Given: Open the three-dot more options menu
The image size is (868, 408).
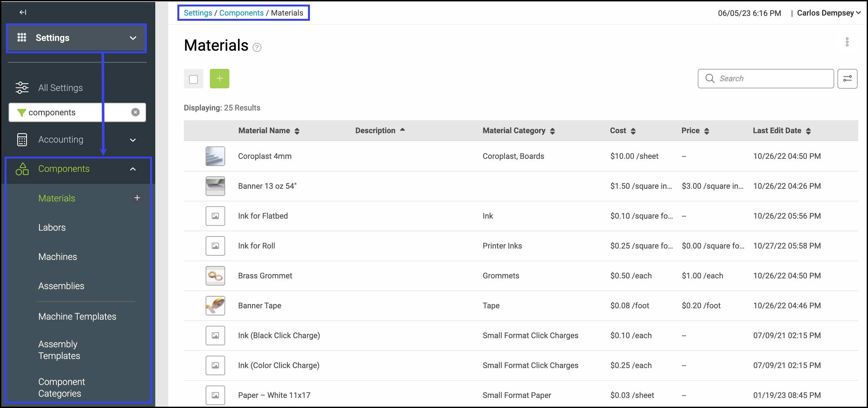Looking at the screenshot, I should pyautogui.click(x=847, y=42).
